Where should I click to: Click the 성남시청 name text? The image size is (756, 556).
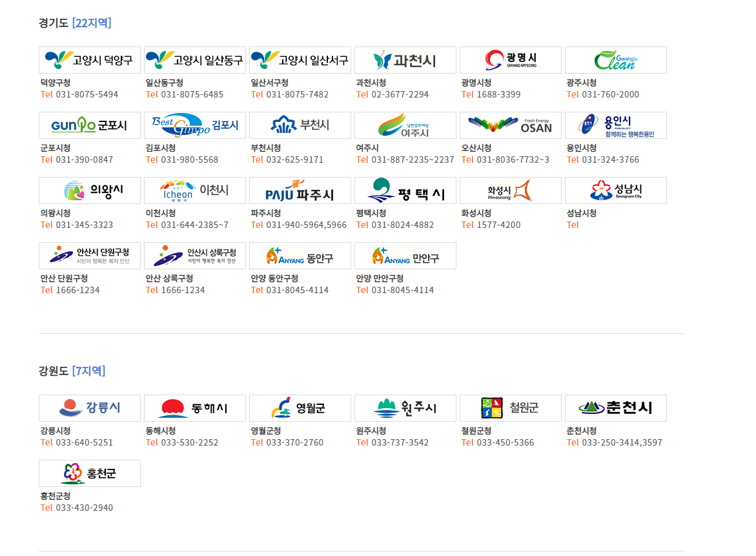[x=582, y=213]
